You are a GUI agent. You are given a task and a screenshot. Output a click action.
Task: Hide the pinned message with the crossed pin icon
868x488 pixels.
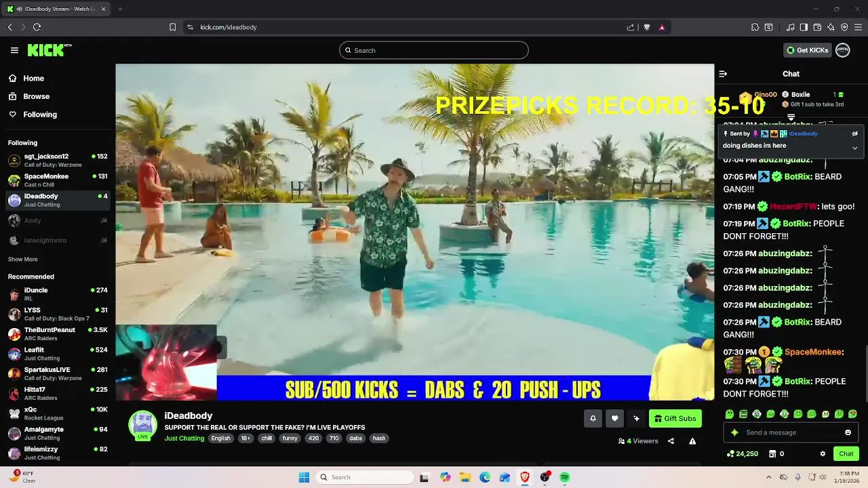click(854, 134)
